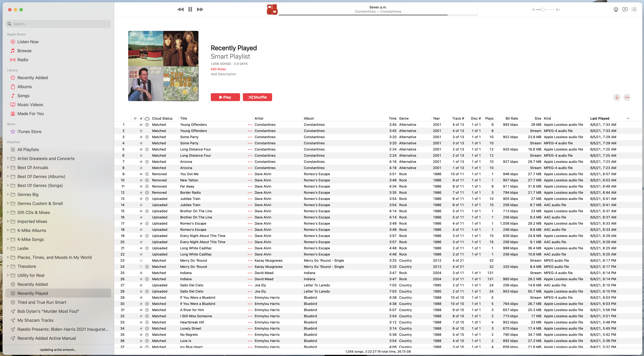Select the Tried and True Run Smart playlist
The width and height of the screenshot is (644, 356).
[42, 302]
